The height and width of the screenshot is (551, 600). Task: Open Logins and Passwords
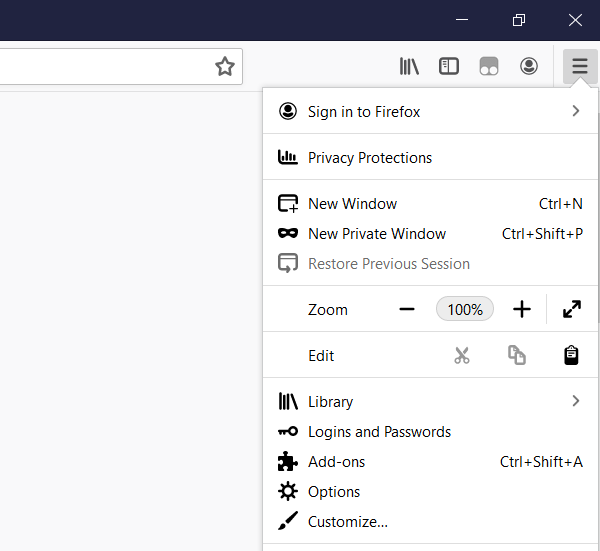[430, 432]
